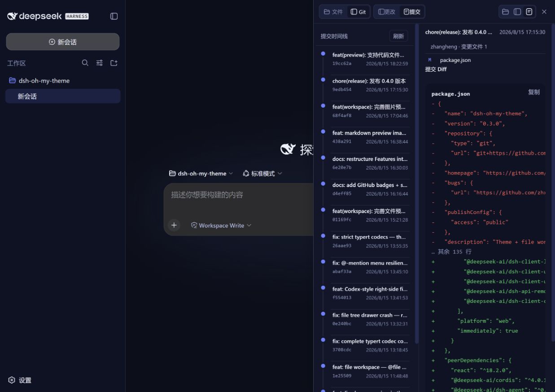Viewport: 555px width, 392px height.
Task: Open the 新会话 conversation in sidebar
Action: 63,96
